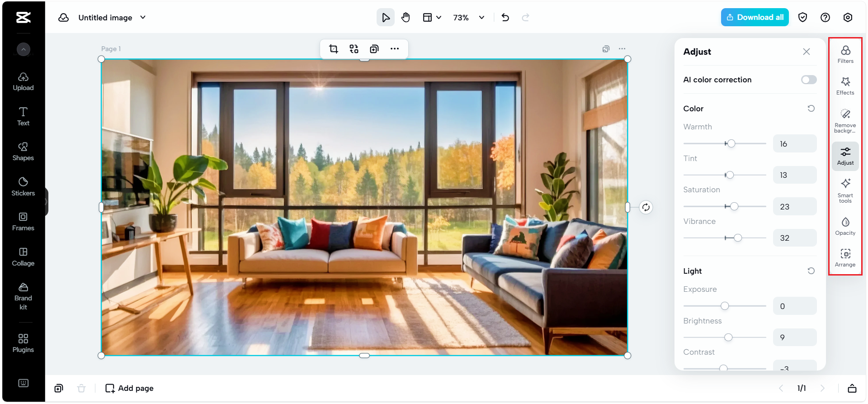Image resolution: width=868 pixels, height=404 pixels.
Task: Reset the Color adjustments
Action: point(811,109)
